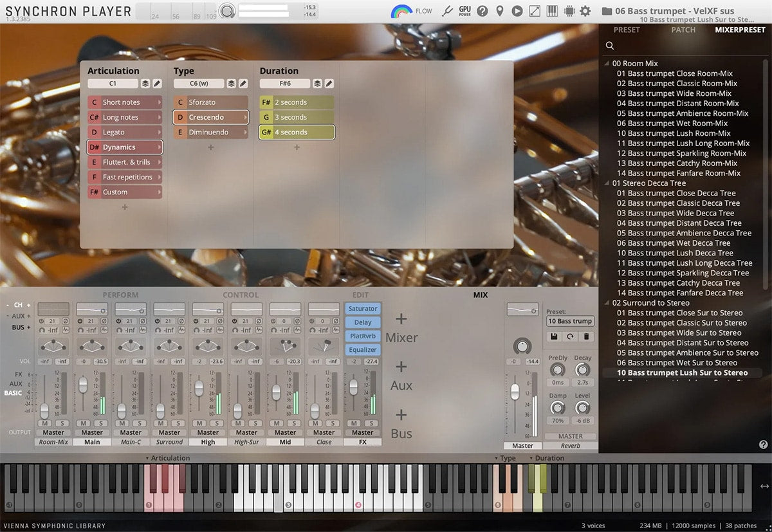Screen dimensions: 772x532
Task: Add new slot below Articulation list
Action: pyautogui.click(x=125, y=207)
